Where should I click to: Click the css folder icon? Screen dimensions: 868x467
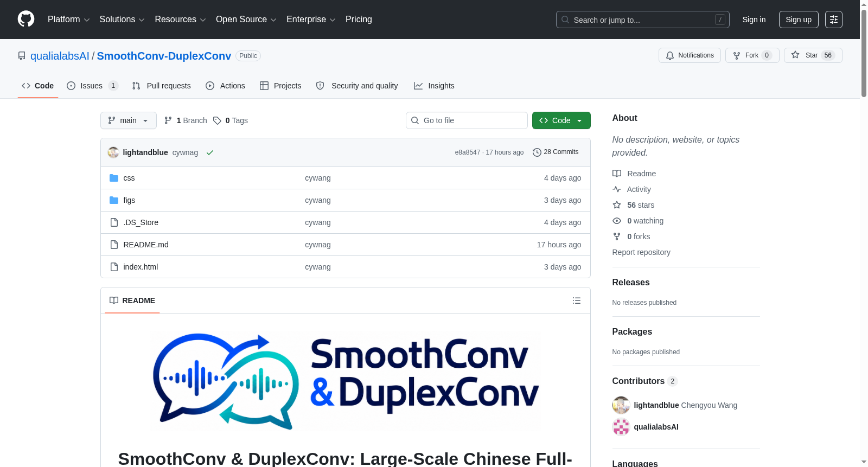point(114,178)
